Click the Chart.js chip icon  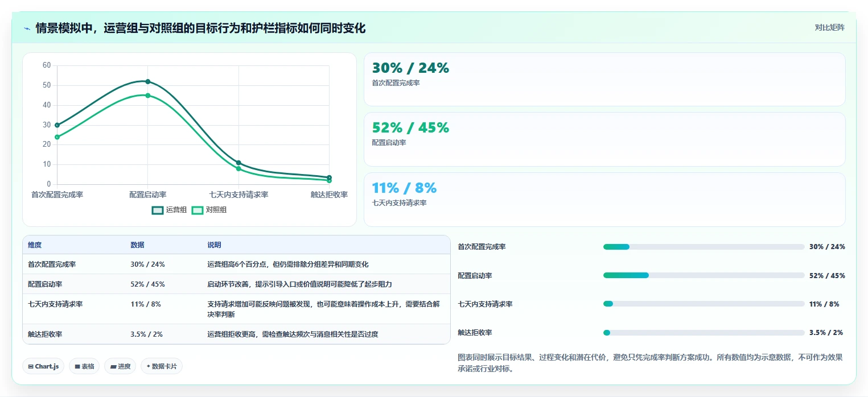[x=30, y=367]
